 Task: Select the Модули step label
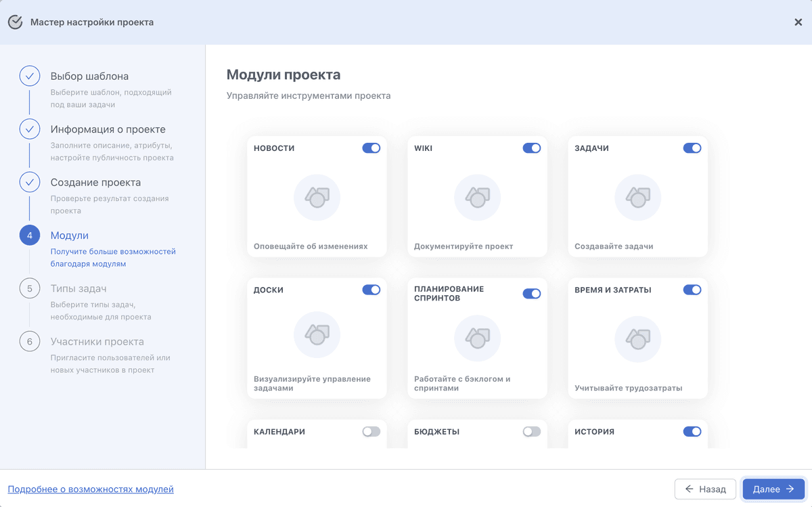[x=70, y=236]
